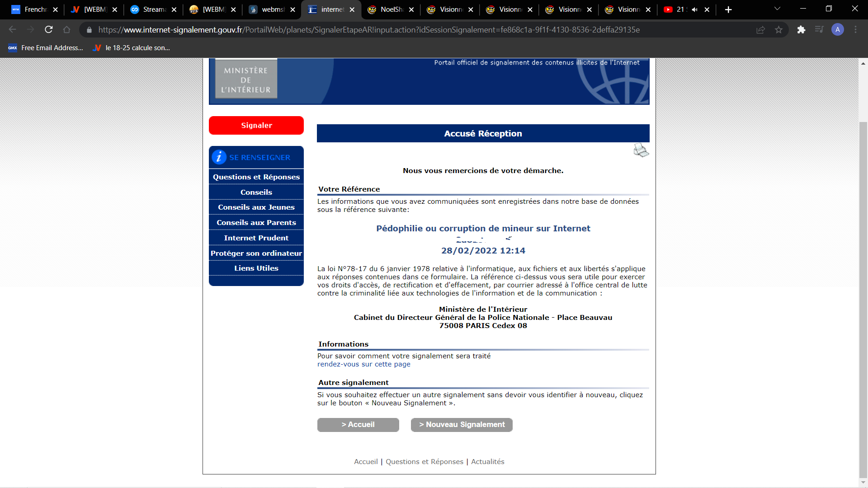The width and height of the screenshot is (868, 488).
Task: Open a new tab with plus button
Action: coord(728,9)
